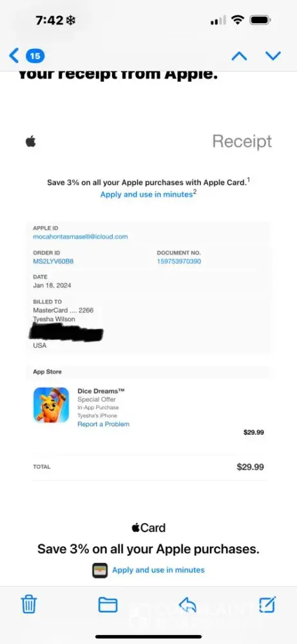This screenshot has width=297, height=644.
Task: Tap the reply arrow icon
Action: [x=187, y=605]
